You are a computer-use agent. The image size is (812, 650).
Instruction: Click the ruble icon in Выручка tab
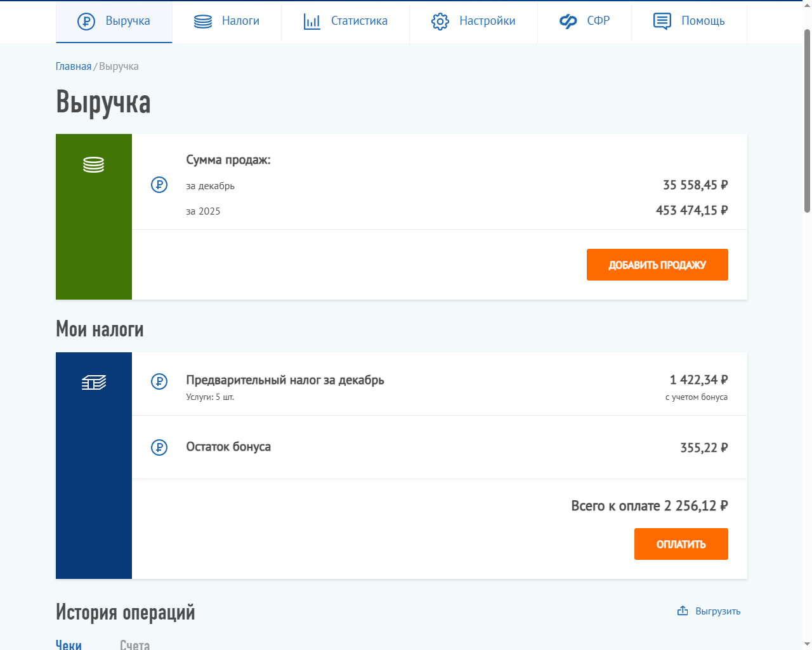pos(86,22)
